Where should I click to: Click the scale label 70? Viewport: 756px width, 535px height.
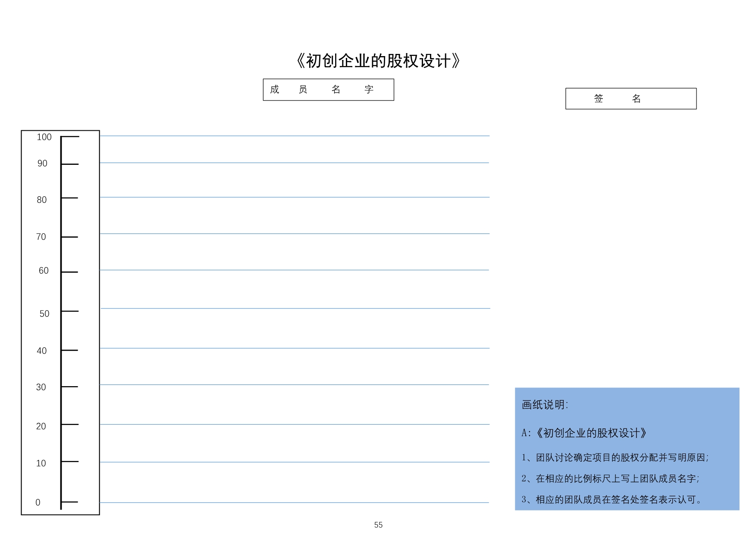[41, 237]
